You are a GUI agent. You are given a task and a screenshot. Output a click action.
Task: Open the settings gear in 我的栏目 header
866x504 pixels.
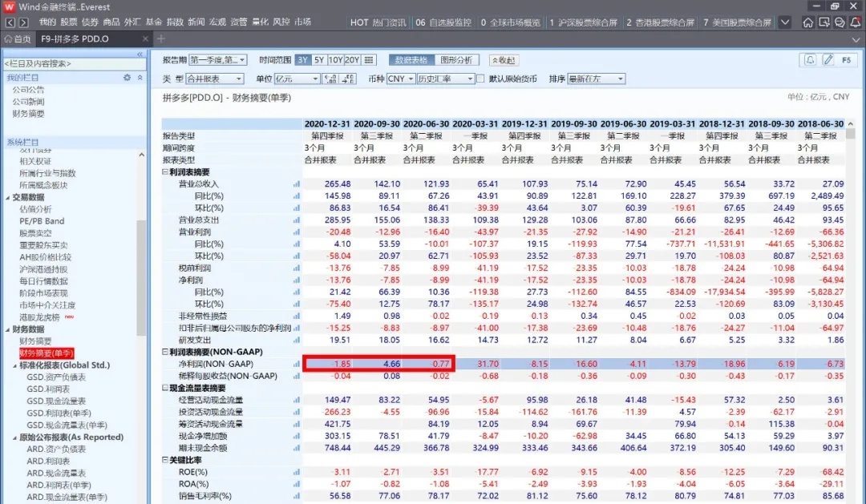click(x=127, y=78)
